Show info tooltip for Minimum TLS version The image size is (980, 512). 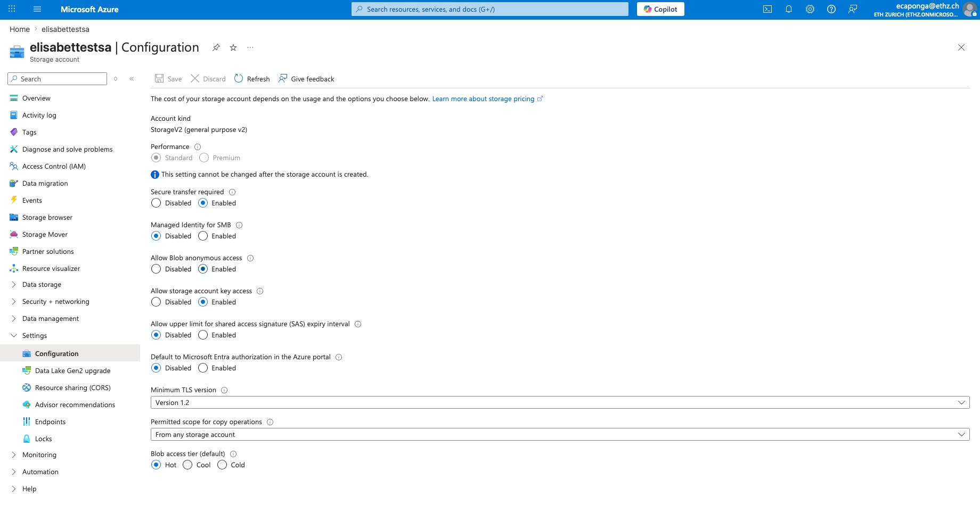[224, 390]
